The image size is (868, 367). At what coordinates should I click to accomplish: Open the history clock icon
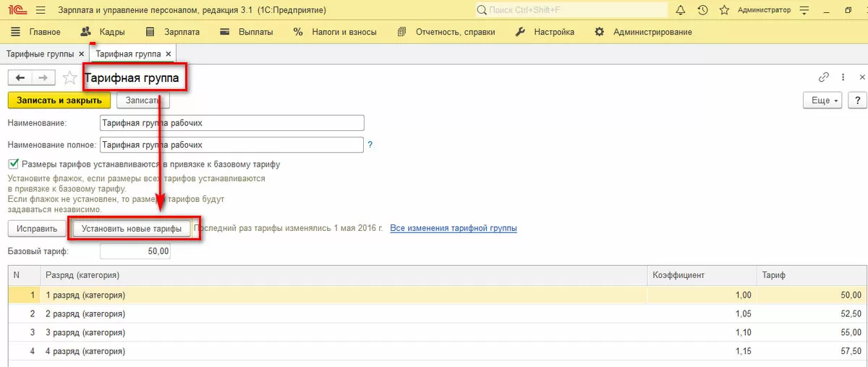702,10
